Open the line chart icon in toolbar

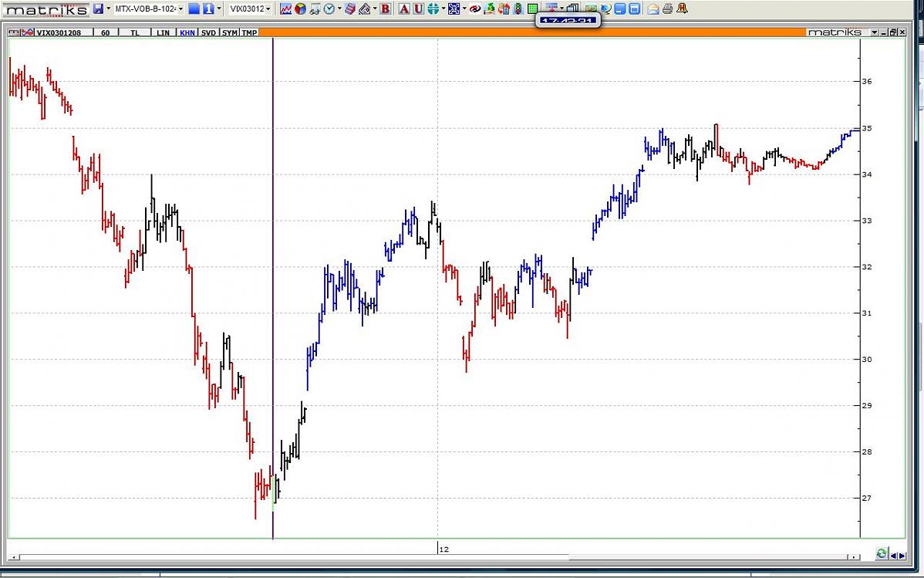286,8
